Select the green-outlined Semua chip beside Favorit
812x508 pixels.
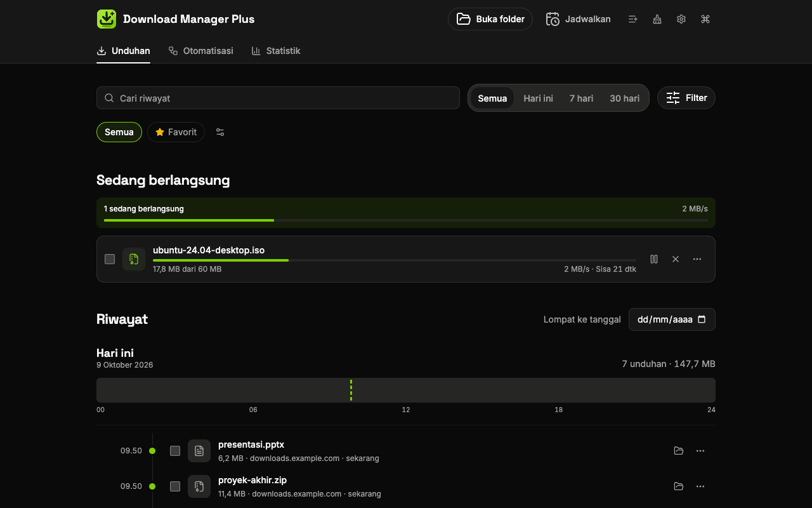click(119, 132)
